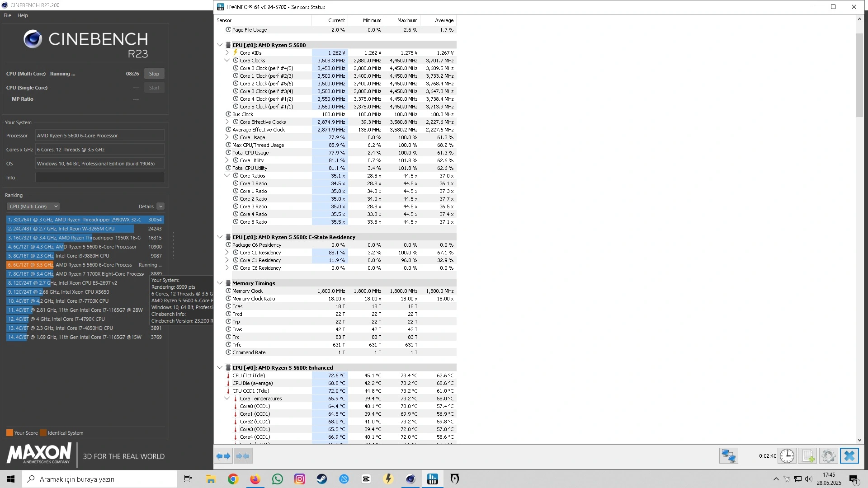Expand Core Usage row
Image resolution: width=868 pixels, height=488 pixels.
pos(227,137)
